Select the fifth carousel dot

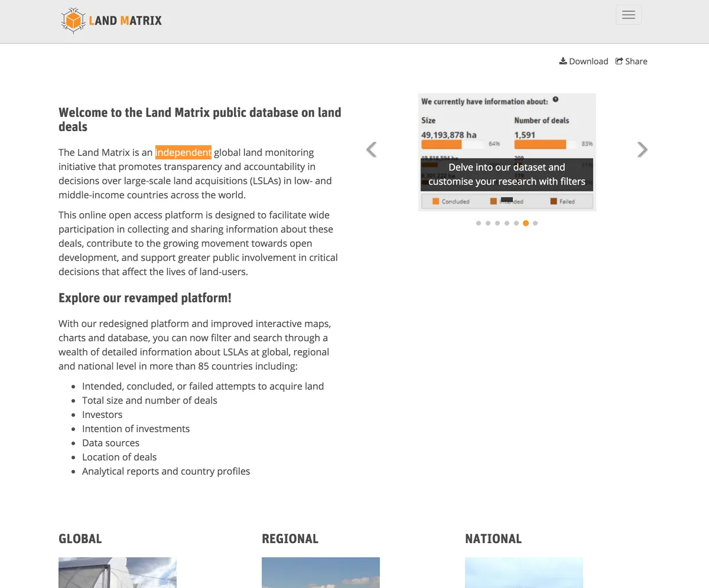[516, 223]
